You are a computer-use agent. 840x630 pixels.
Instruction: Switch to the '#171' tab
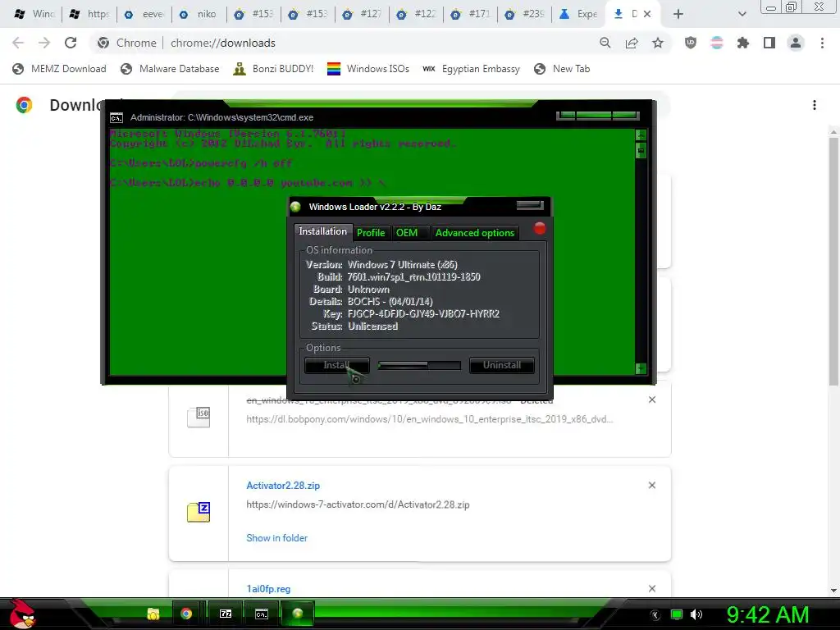point(470,14)
